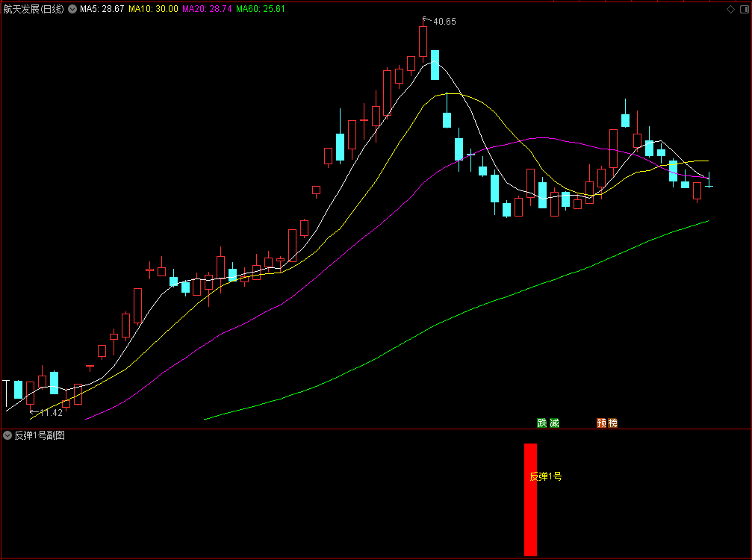This screenshot has height=560, width=752.
Task: Click the orange 榜 event marker
Action: 613,423
